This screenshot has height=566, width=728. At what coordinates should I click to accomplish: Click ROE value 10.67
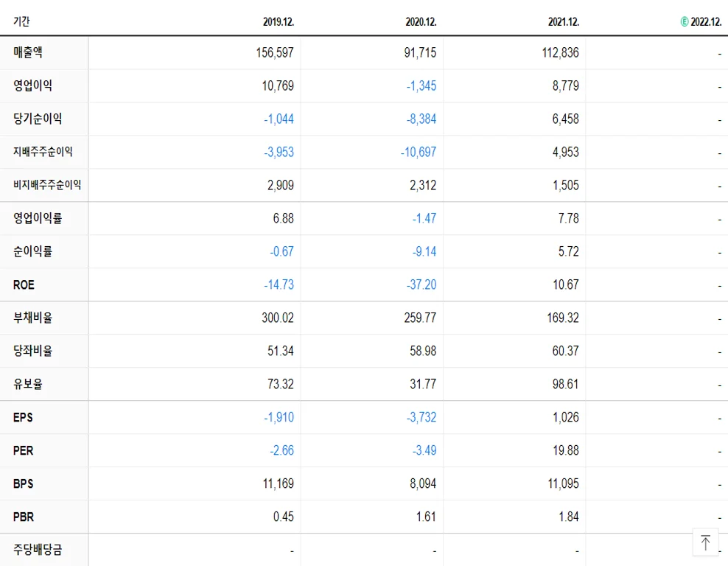[x=565, y=284]
